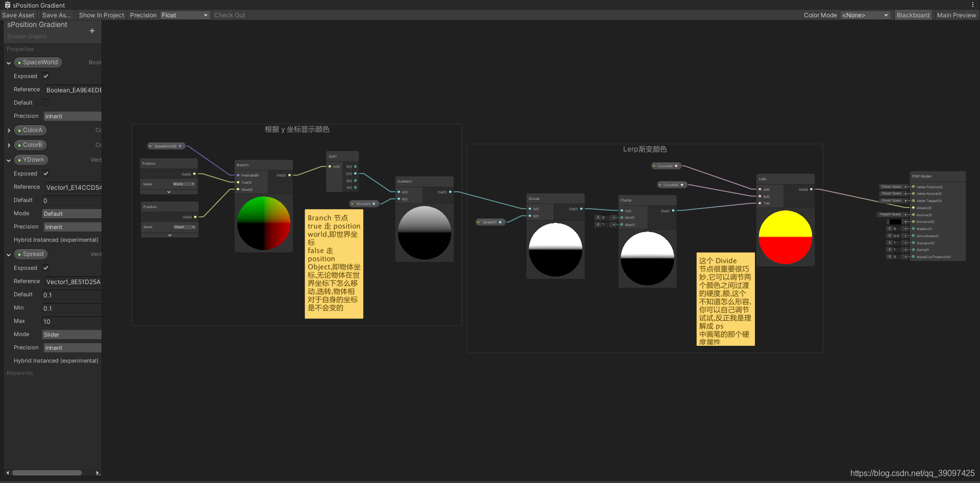Click the PBR Master Emission input port
This screenshot has height=483, width=980.
[913, 221]
